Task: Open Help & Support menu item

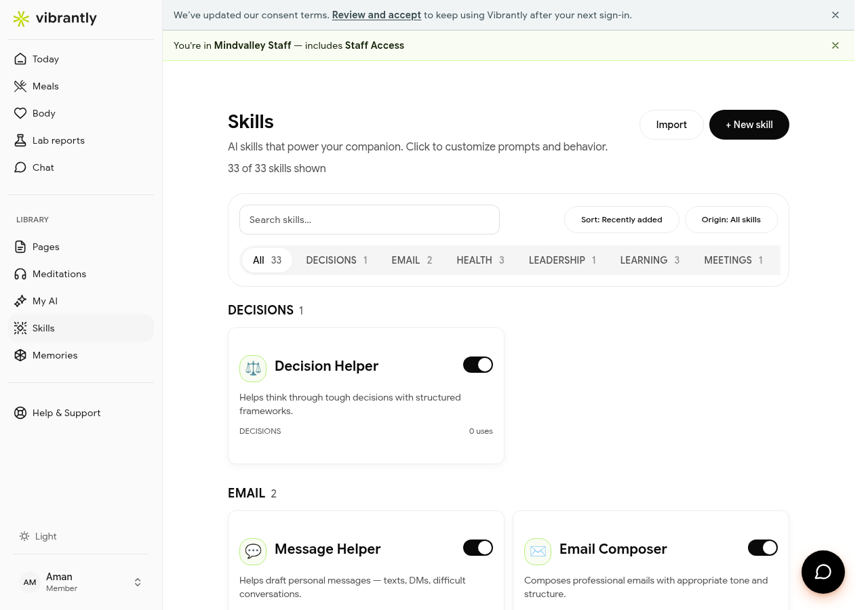Action: pos(81,413)
